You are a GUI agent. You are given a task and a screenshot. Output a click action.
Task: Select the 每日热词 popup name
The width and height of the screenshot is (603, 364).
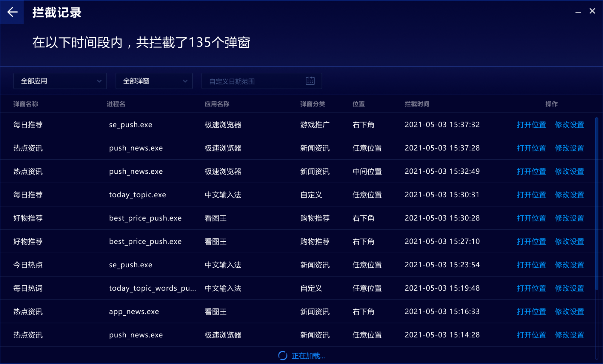(x=28, y=288)
